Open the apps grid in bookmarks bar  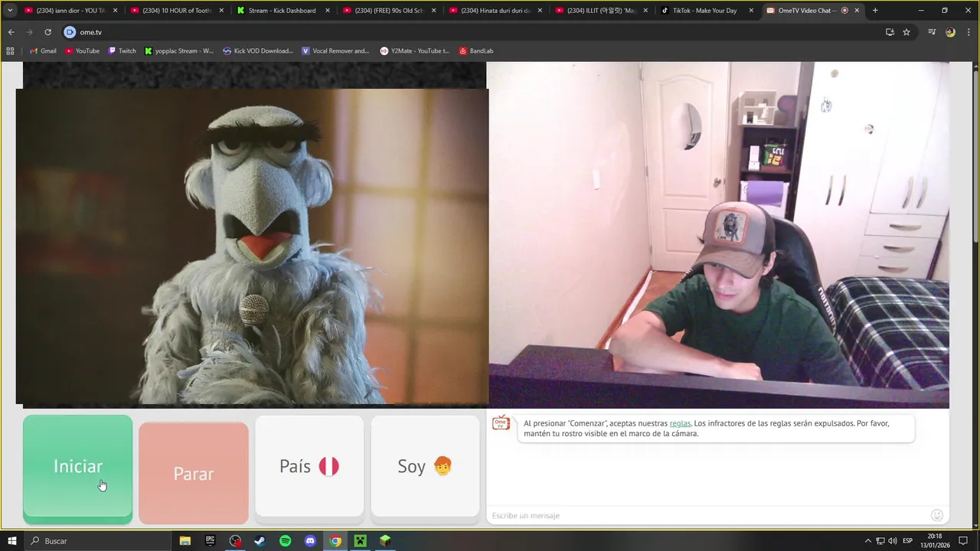pyautogui.click(x=10, y=51)
